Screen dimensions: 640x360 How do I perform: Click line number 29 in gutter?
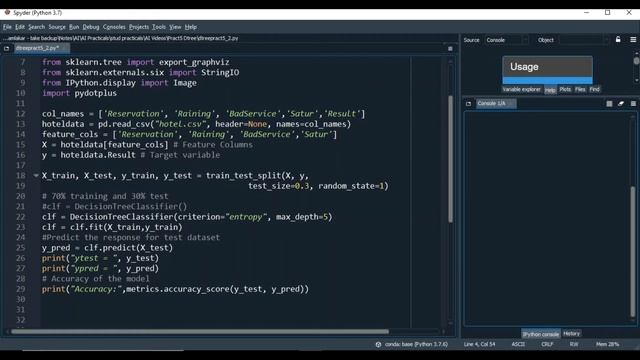(21, 289)
